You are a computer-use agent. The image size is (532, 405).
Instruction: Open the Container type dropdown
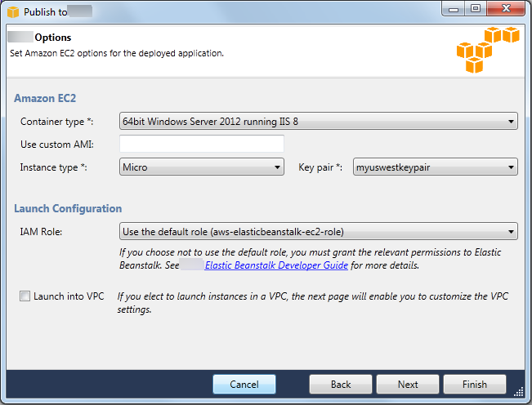click(x=319, y=122)
